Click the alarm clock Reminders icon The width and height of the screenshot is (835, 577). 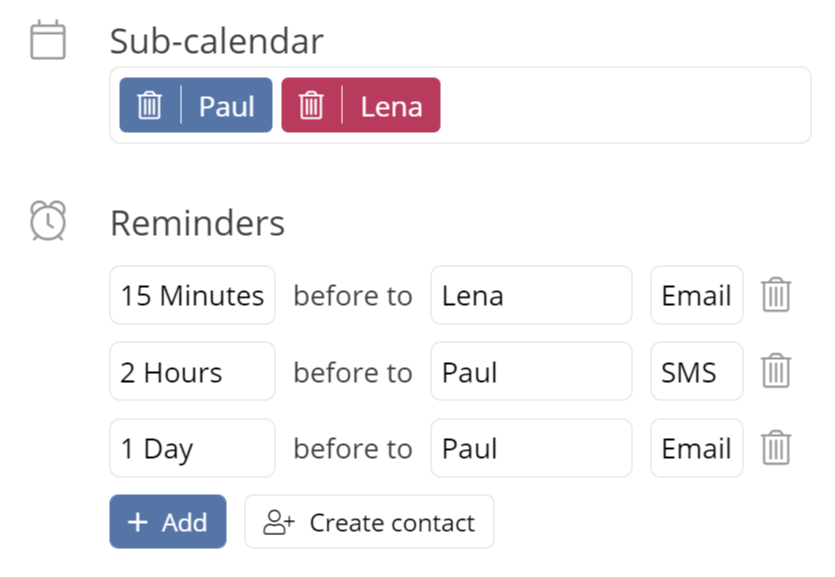tap(48, 221)
